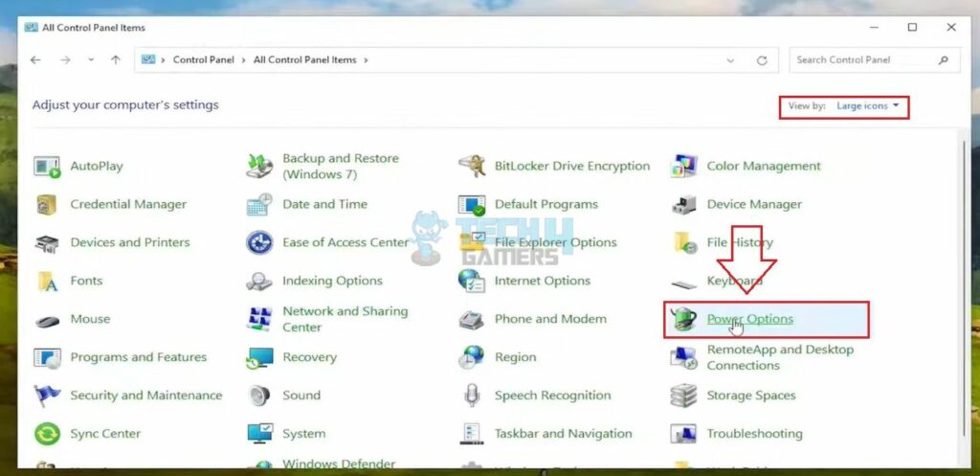Screen dimensions: 980x476
Task: Click the File History icon
Action: (x=685, y=242)
